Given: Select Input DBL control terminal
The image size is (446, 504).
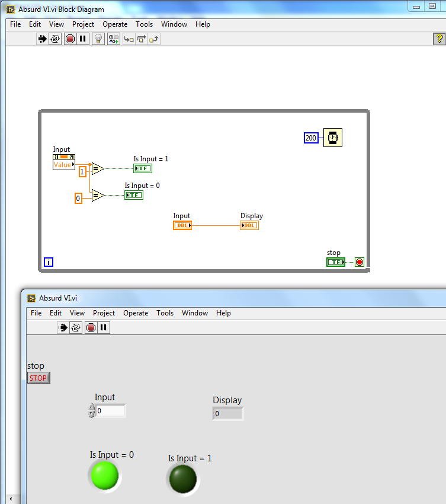Looking at the screenshot, I should pos(182,225).
